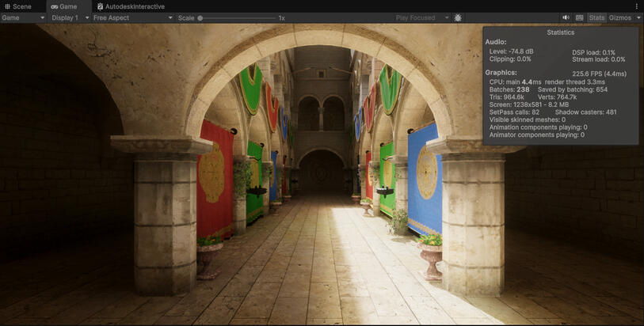This screenshot has height=326, width=644.
Task: Click the 1x scale value label
Action: 281,17
